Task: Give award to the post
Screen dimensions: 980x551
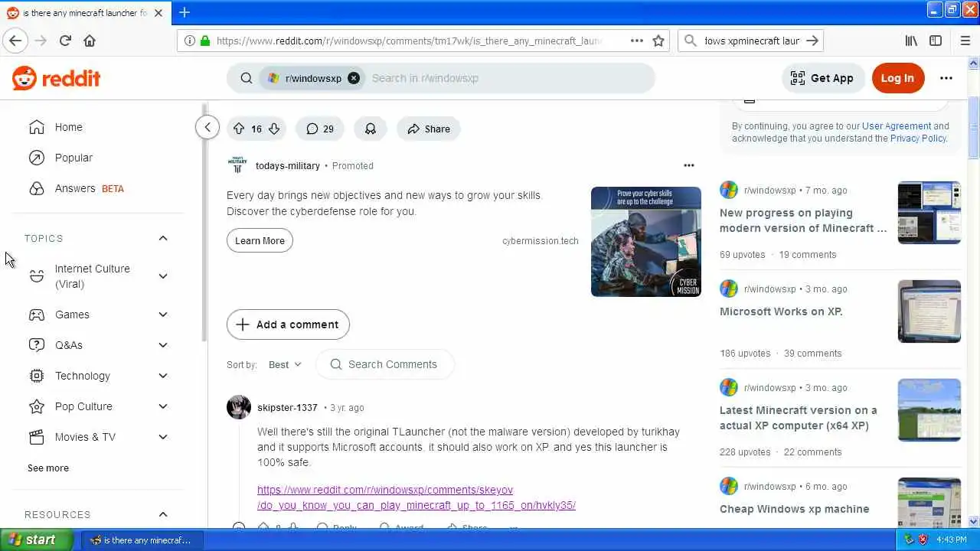Action: coord(371,129)
